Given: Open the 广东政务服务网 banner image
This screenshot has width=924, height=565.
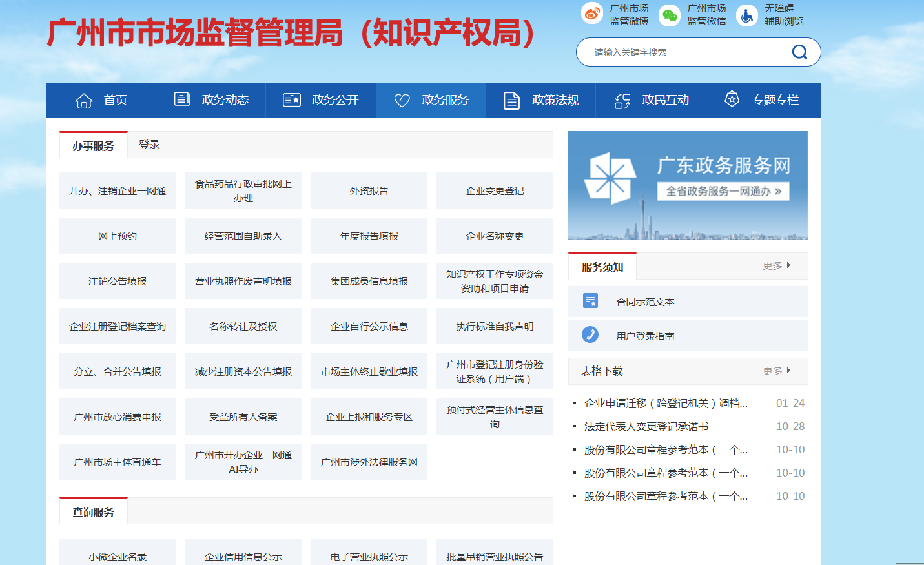Looking at the screenshot, I should click(688, 185).
